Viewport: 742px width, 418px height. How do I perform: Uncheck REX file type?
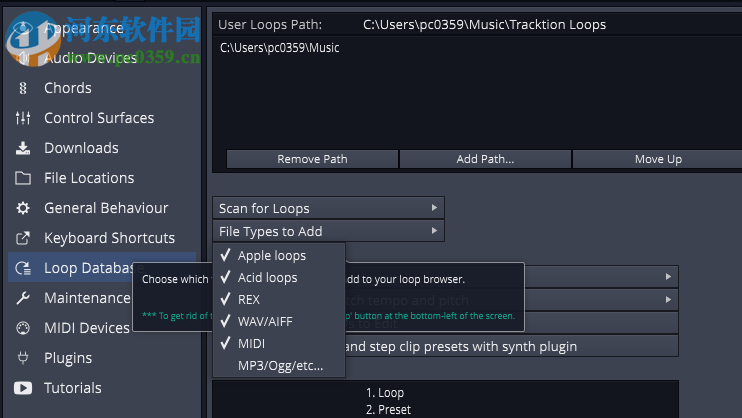[x=279, y=300]
